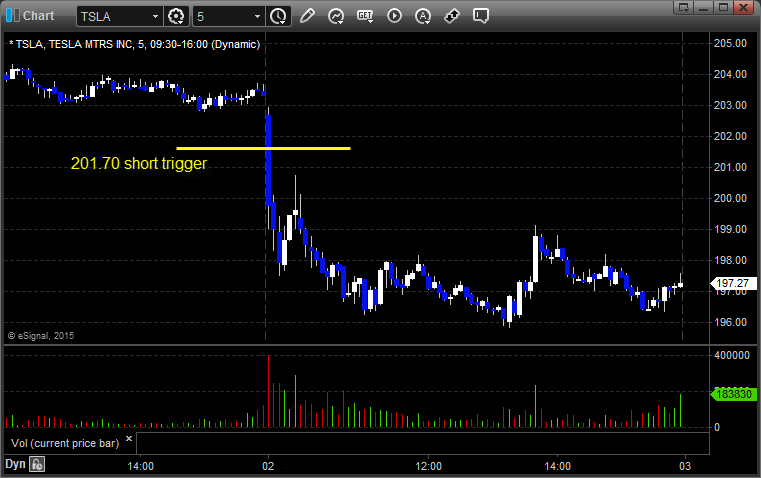The image size is (761, 478).
Task: Open the GET studies menu
Action: (365, 16)
